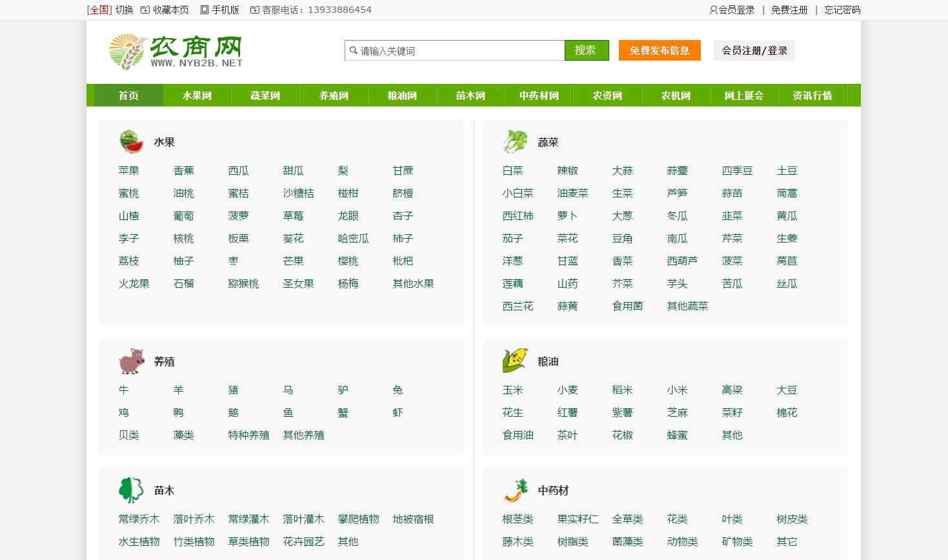
Task: Click the 免费注册 link
Action: (x=789, y=10)
